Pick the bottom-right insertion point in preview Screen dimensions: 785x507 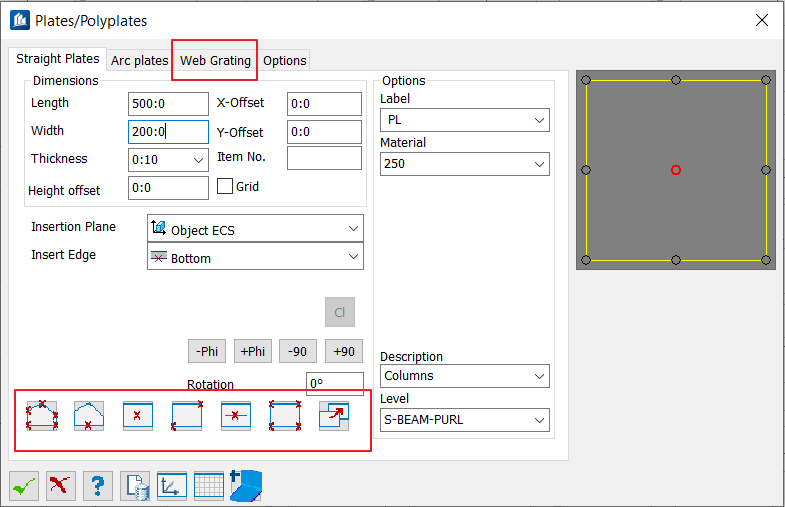tap(766, 260)
